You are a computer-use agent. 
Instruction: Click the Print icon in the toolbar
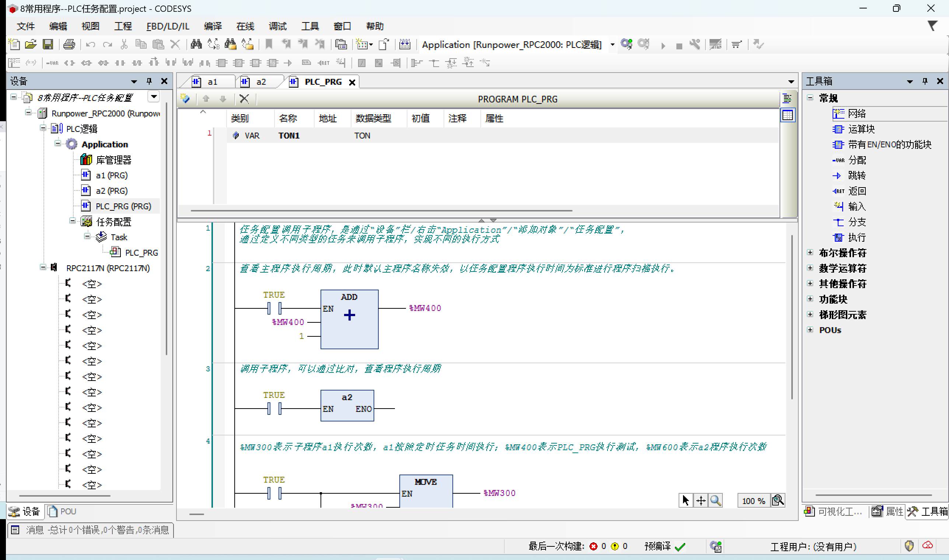(x=69, y=45)
